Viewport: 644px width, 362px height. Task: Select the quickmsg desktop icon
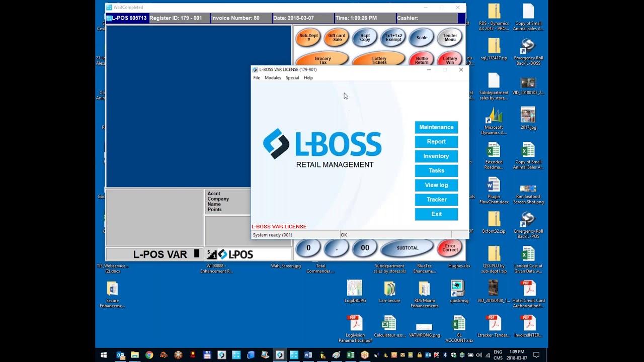(459, 292)
